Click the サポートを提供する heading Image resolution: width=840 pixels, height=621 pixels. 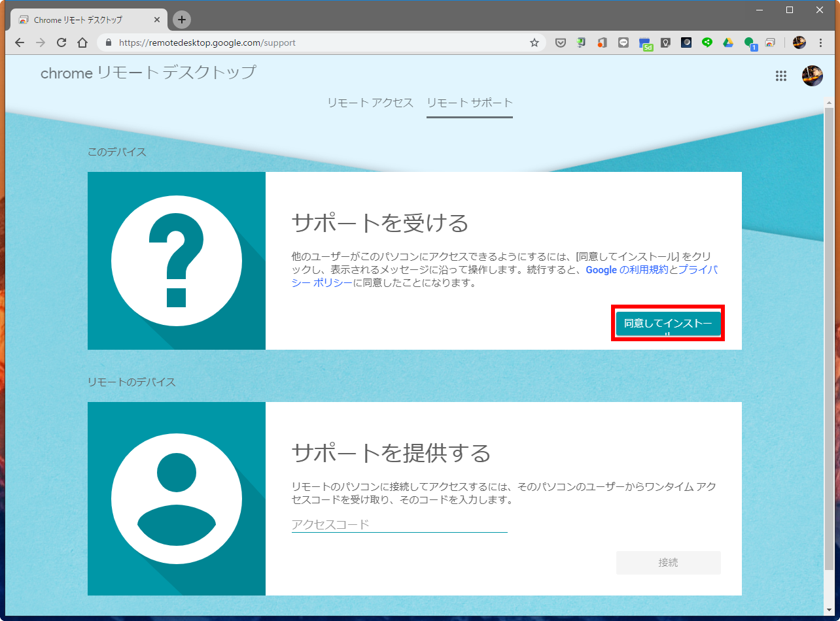[x=391, y=452]
